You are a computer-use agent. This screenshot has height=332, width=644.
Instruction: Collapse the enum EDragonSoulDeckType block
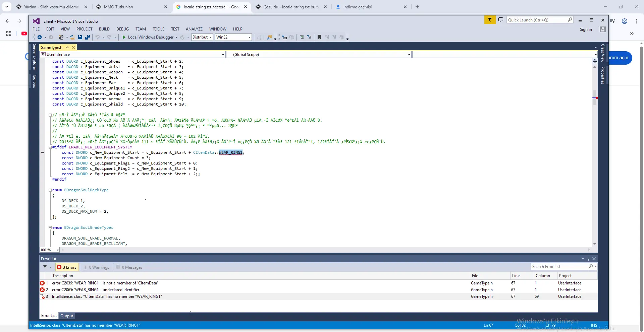click(x=50, y=190)
